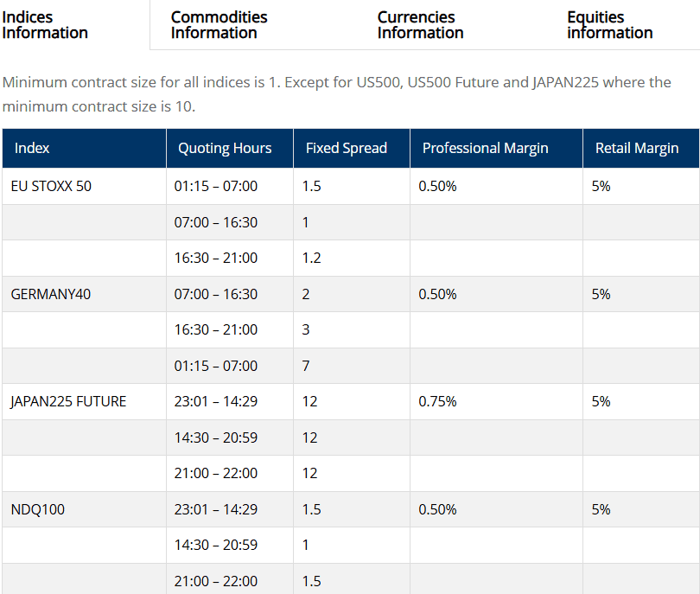Viewport: 700px width, 594px height.
Task: Select the Equities information tab
Action: click(609, 26)
